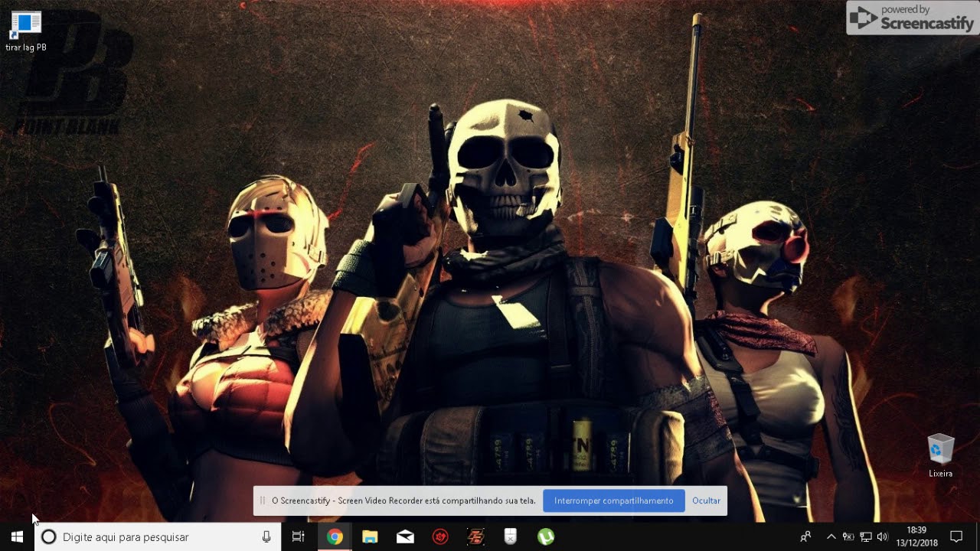Click 'Interromper compartilhamento' button
Screen dimensions: 980x551
tap(613, 500)
